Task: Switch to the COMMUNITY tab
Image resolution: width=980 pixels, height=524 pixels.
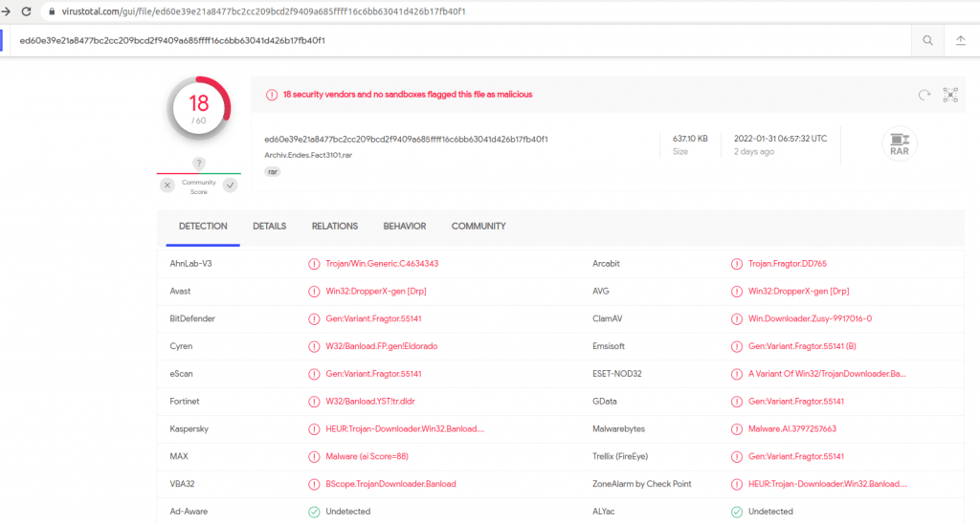Action: [x=479, y=226]
